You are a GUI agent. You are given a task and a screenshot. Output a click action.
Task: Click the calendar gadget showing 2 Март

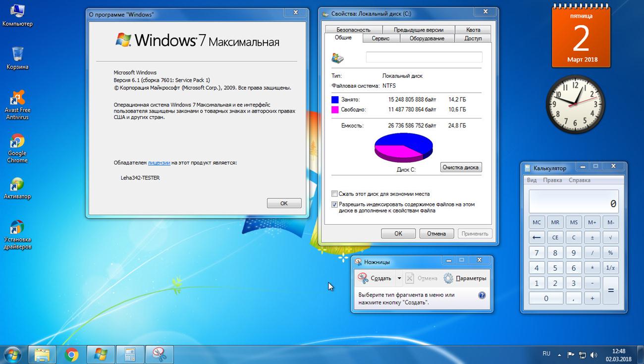(582, 35)
